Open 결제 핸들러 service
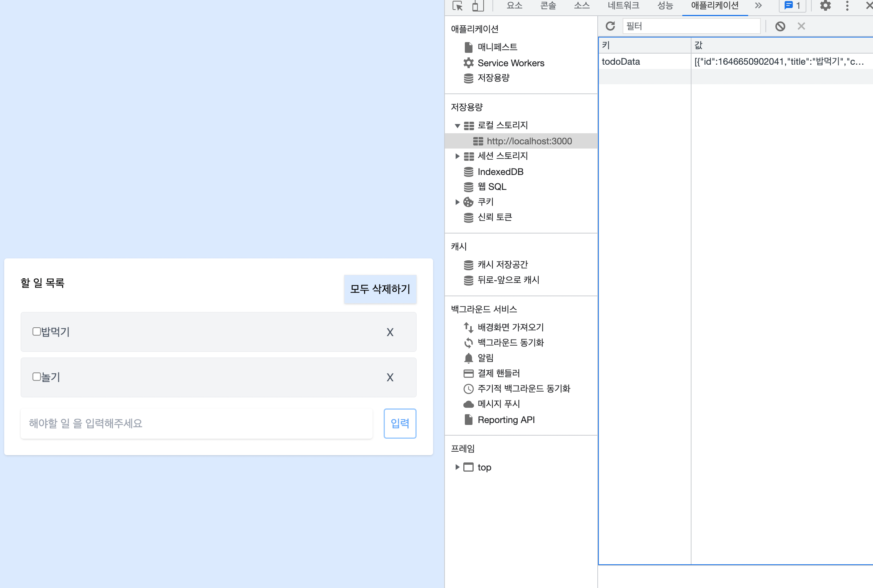873x588 pixels. pos(499,373)
